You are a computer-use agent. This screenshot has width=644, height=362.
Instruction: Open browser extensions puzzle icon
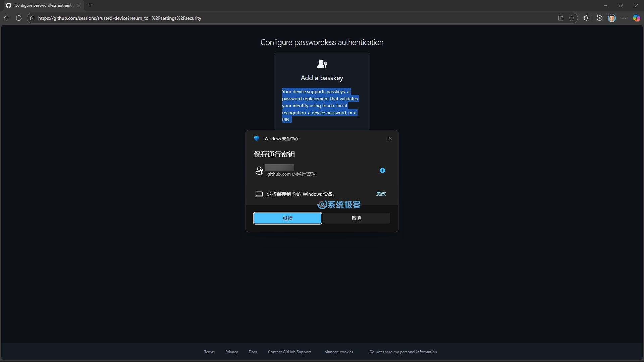coord(586,18)
